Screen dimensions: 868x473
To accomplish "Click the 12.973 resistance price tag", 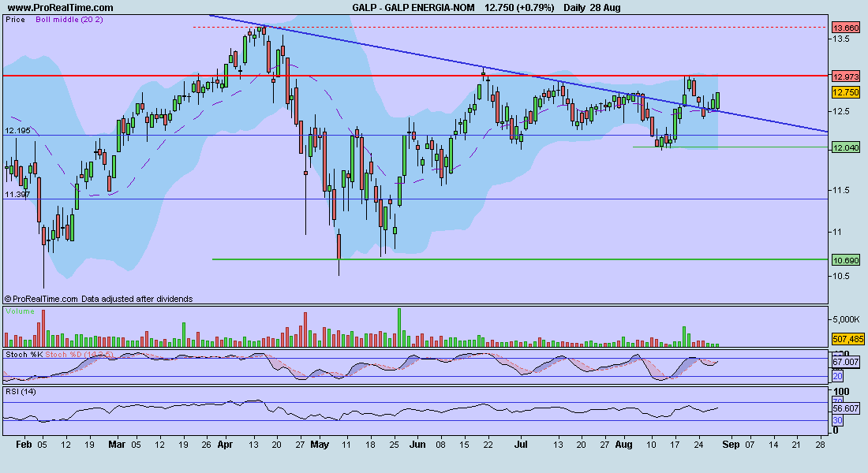I will (x=846, y=76).
